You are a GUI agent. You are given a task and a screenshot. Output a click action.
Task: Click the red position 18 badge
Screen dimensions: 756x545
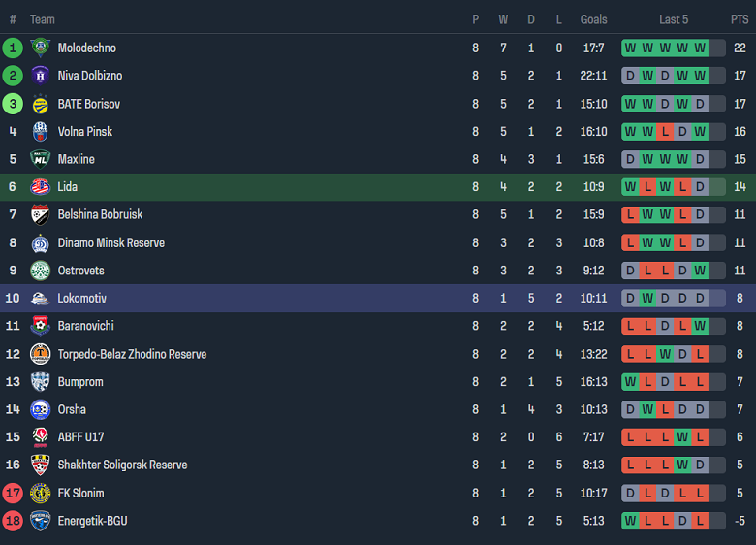pos(13,521)
